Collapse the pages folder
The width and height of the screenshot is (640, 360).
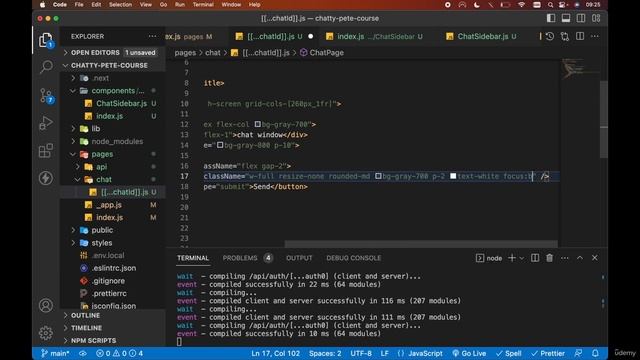(113, 154)
